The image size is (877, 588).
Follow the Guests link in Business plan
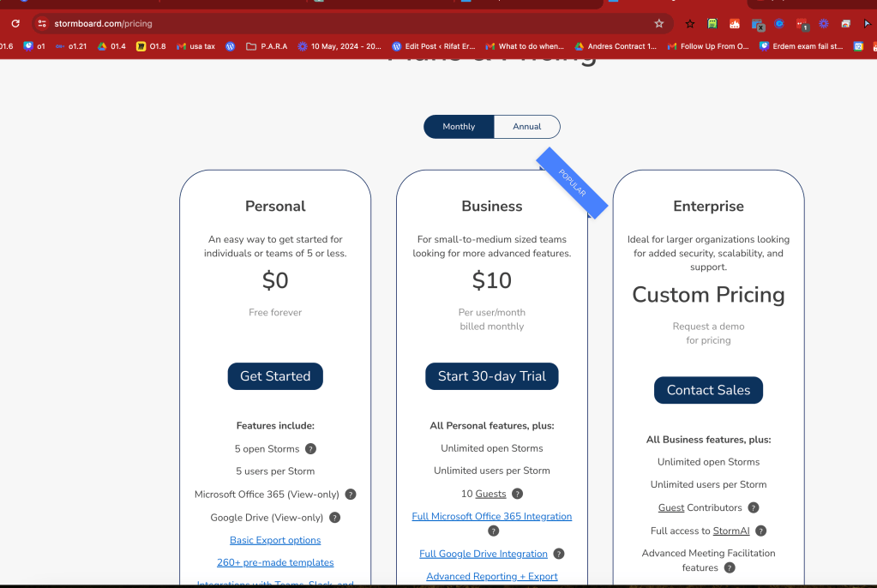(x=490, y=494)
